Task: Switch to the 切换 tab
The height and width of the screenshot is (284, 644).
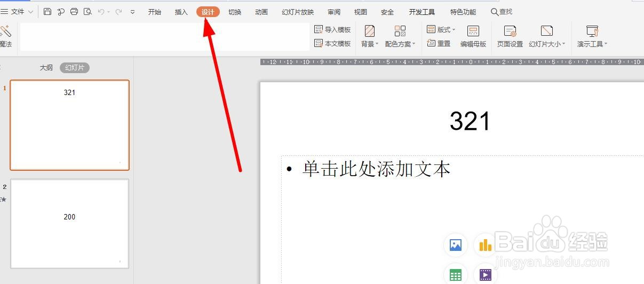Action: (x=235, y=12)
